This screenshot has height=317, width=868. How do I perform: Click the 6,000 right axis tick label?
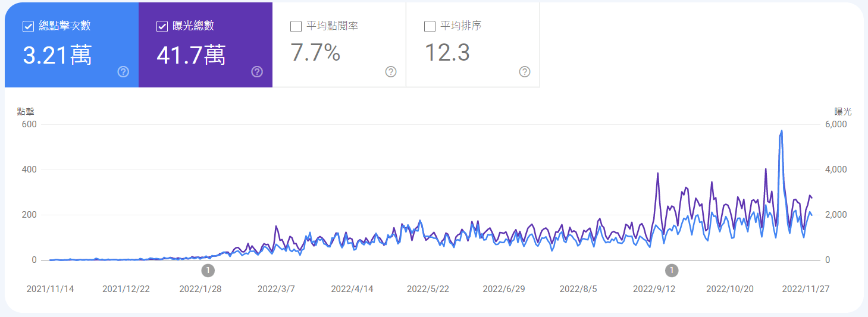[836, 124]
